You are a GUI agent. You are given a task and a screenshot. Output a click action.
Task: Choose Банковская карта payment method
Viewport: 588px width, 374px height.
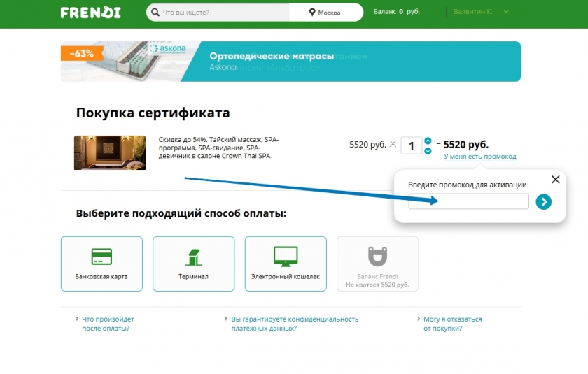click(101, 264)
